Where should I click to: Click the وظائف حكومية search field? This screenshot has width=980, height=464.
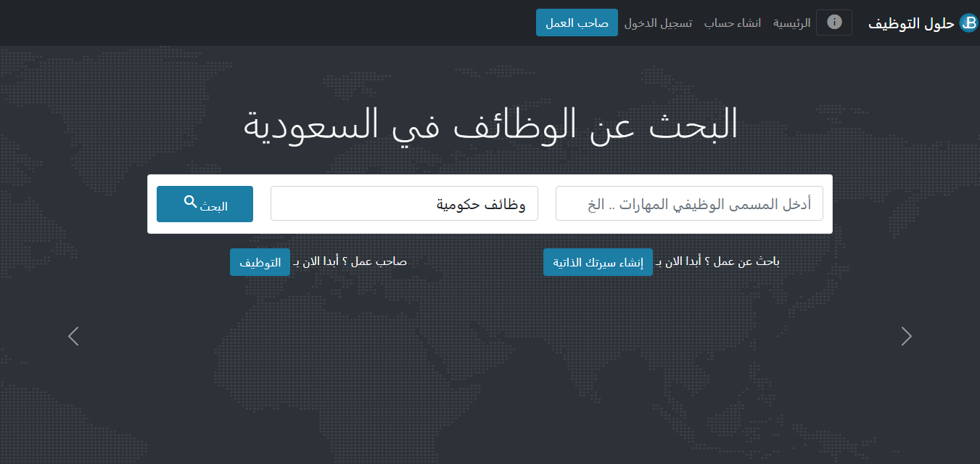pos(404,203)
